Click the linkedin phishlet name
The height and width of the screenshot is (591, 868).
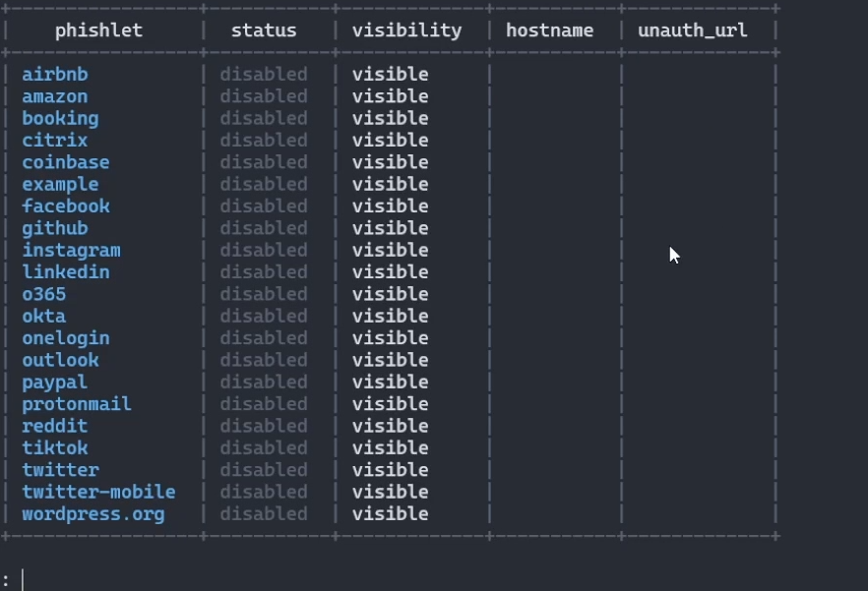tap(66, 272)
